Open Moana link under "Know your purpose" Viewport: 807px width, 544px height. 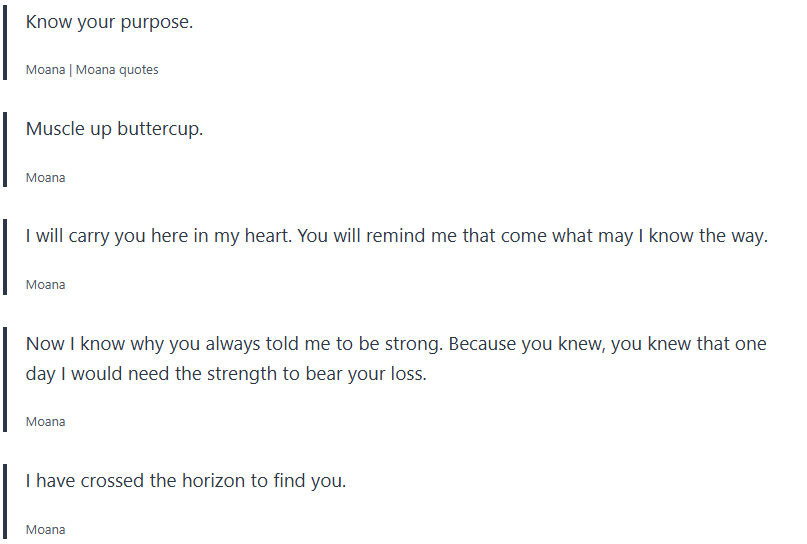[45, 70]
